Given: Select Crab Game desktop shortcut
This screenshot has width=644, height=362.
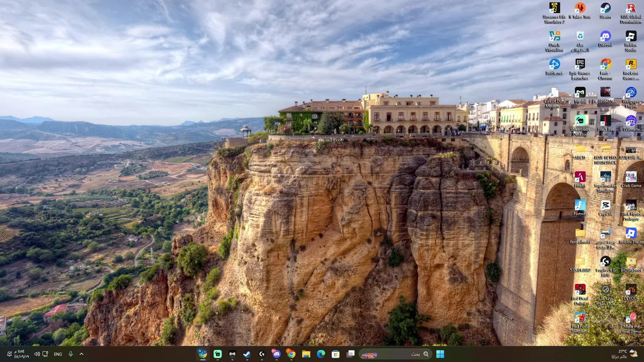Looking at the screenshot, I should tap(631, 180).
